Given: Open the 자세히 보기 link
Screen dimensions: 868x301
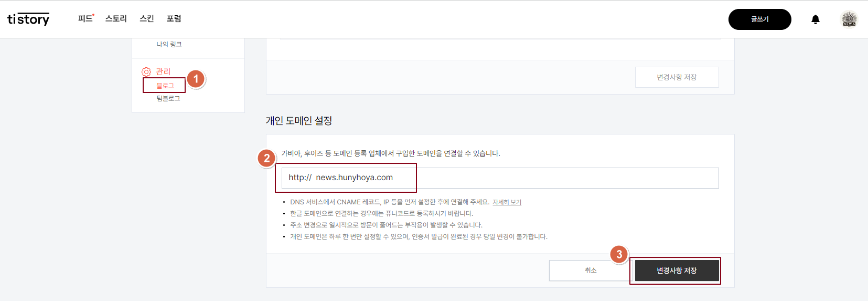Looking at the screenshot, I should (507, 202).
